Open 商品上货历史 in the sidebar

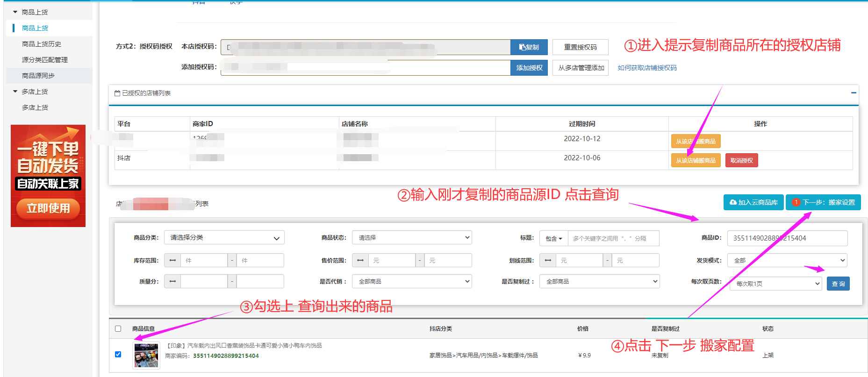42,44
